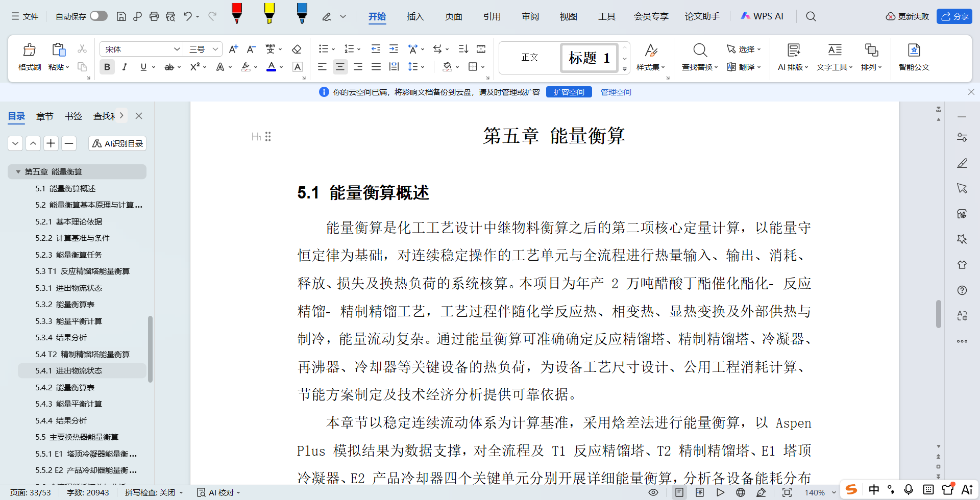Click the undo arrow icon

tap(187, 16)
